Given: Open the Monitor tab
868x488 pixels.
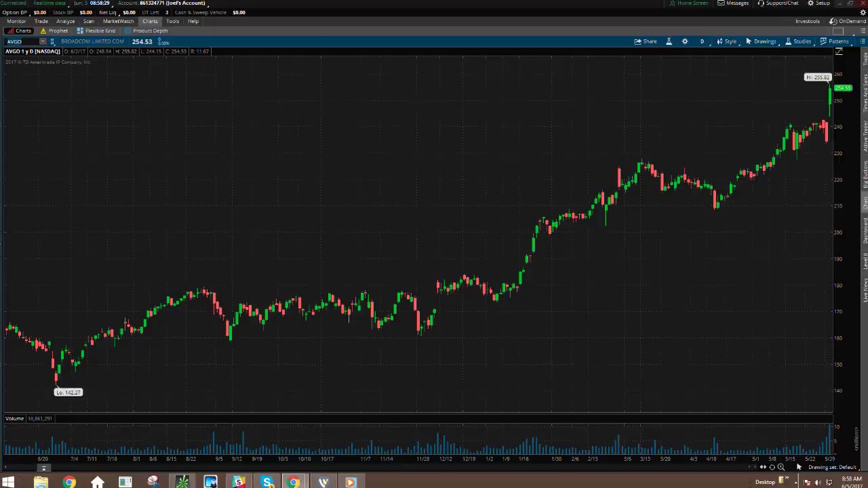Looking at the screenshot, I should click(16, 21).
